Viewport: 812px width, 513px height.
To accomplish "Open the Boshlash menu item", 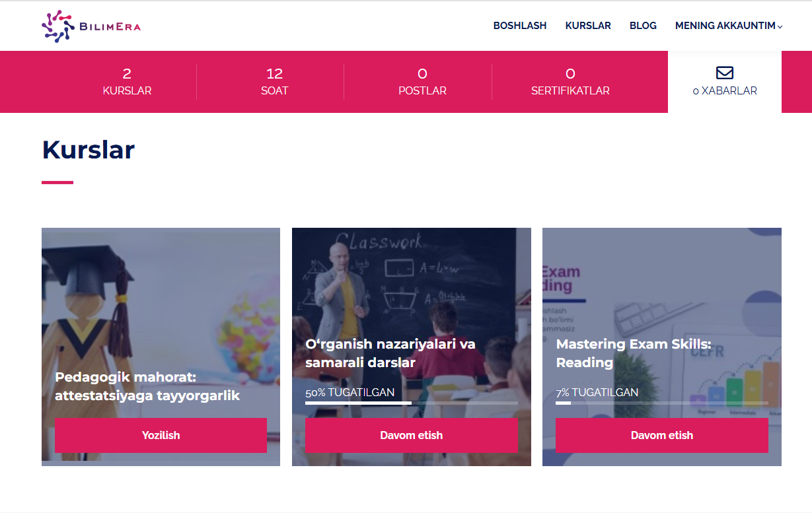I will [520, 26].
